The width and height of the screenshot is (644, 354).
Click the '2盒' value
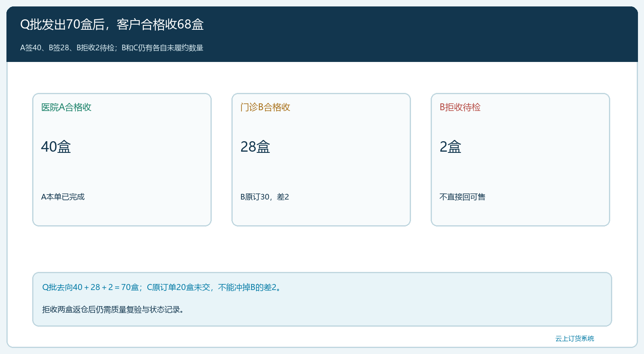[x=450, y=147]
